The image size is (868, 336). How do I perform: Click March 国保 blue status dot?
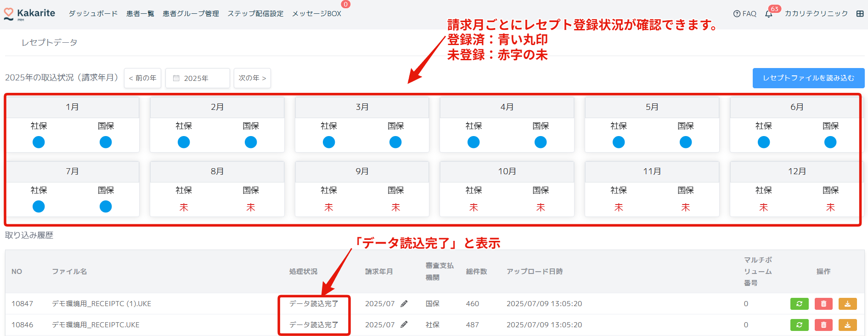click(395, 142)
